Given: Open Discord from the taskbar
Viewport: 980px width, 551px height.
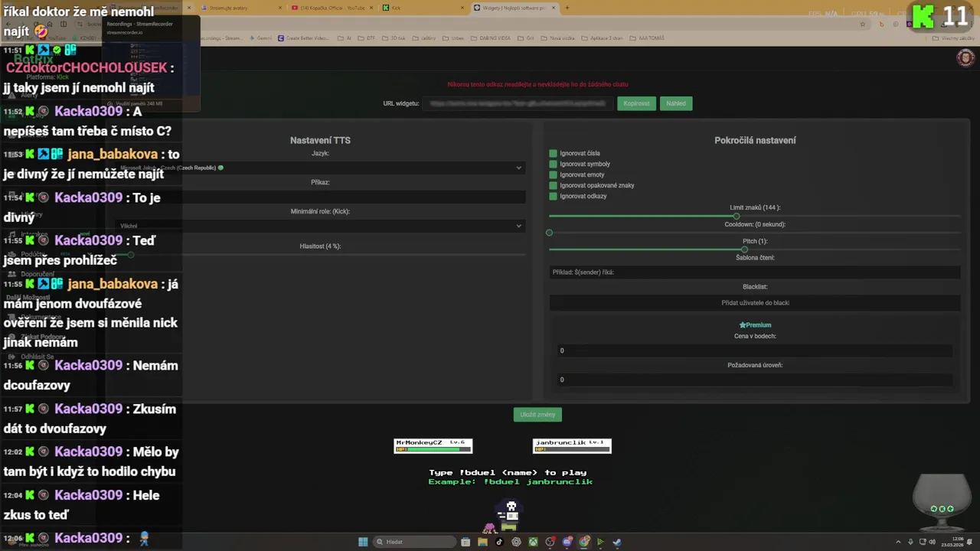Looking at the screenshot, I should pyautogui.click(x=567, y=542).
